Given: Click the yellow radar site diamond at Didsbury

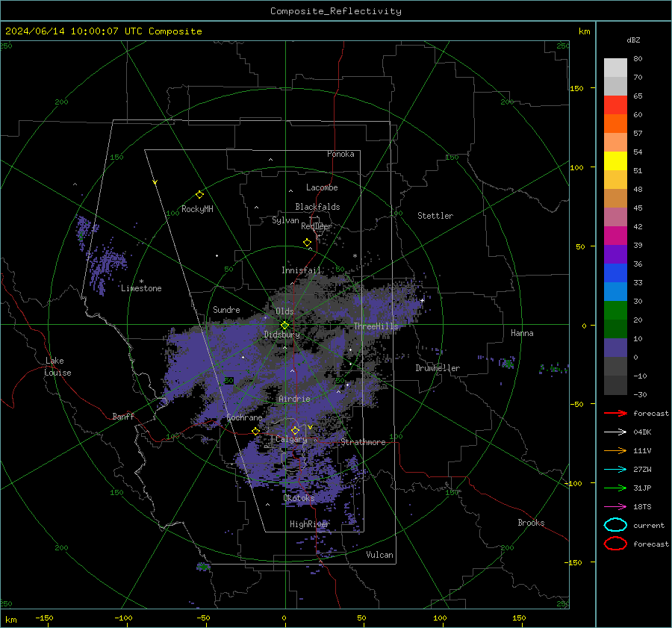Looking at the screenshot, I should pyautogui.click(x=284, y=326).
